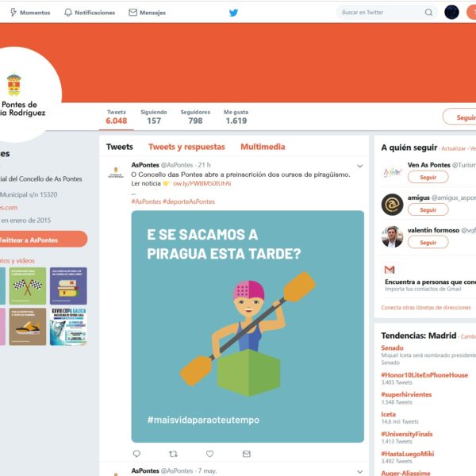476x476 pixels.
Task: Switch to the Multimedia tab
Action: point(263,147)
